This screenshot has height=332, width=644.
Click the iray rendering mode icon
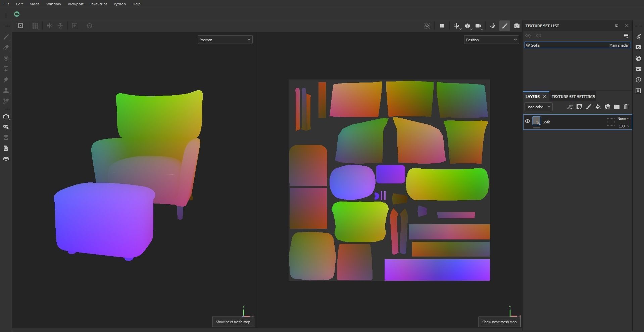click(x=493, y=26)
